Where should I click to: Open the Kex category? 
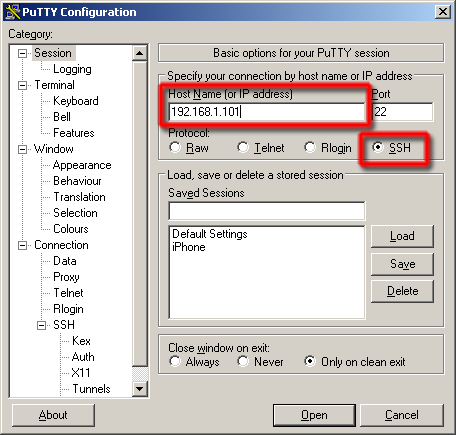coord(81,341)
